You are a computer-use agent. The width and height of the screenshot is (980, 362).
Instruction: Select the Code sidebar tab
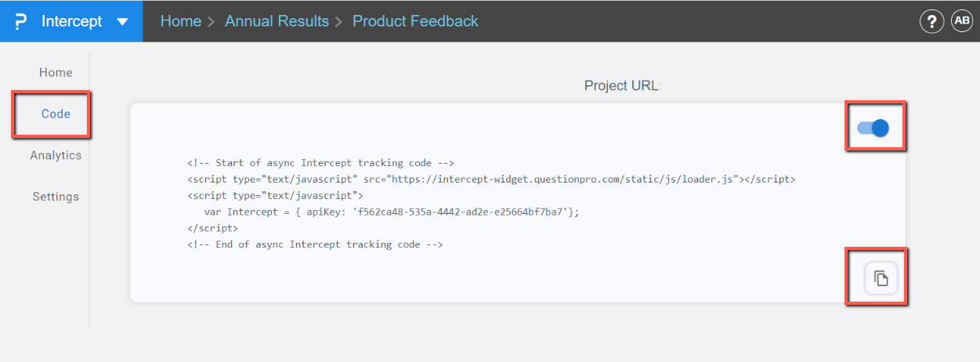tap(56, 114)
